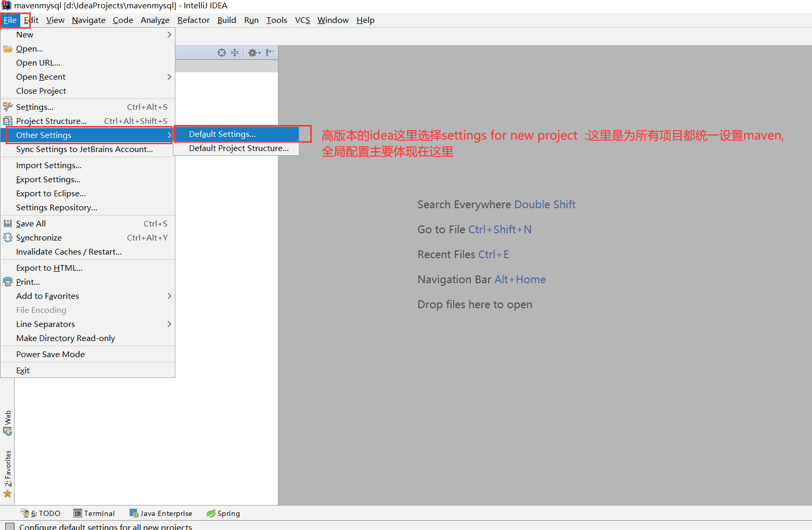Expand the Open Recent submenu arrow
Screen dimensions: 812x530
[x=169, y=77]
